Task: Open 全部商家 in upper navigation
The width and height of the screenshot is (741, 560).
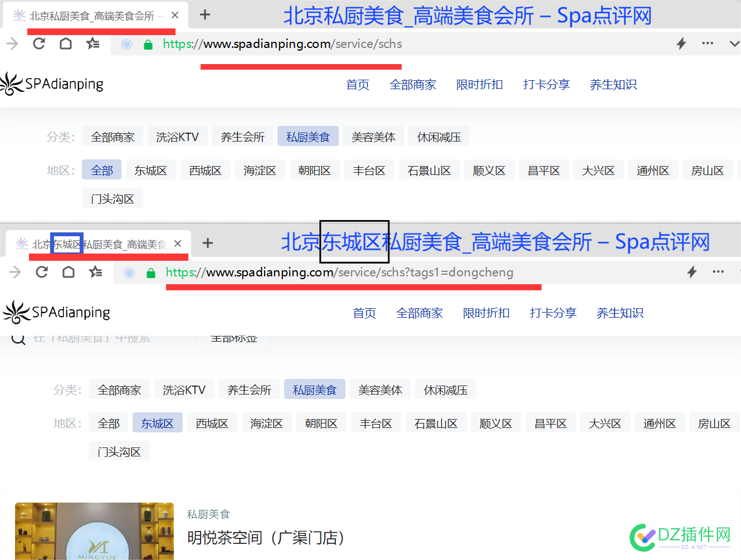Action: 413,85
